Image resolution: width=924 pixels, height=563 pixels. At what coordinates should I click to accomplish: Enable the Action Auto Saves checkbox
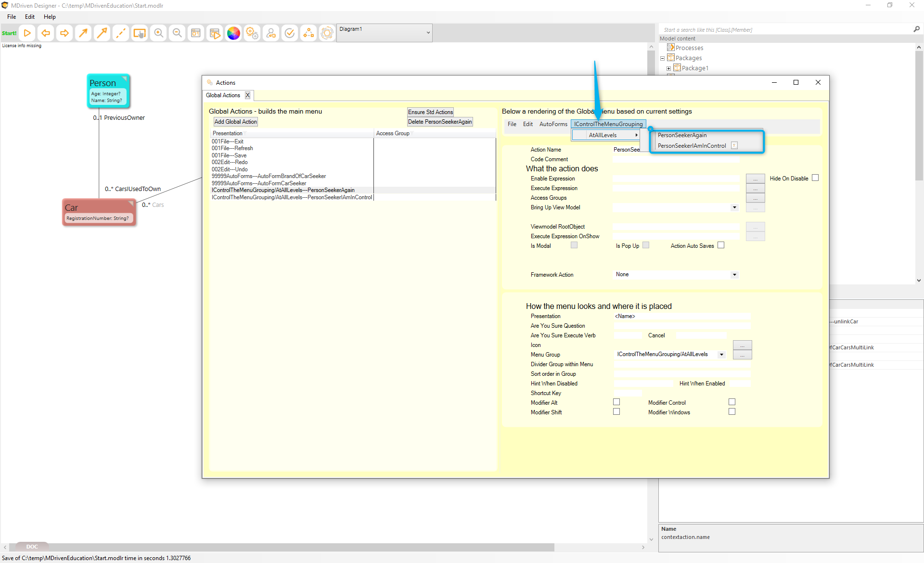721,245
